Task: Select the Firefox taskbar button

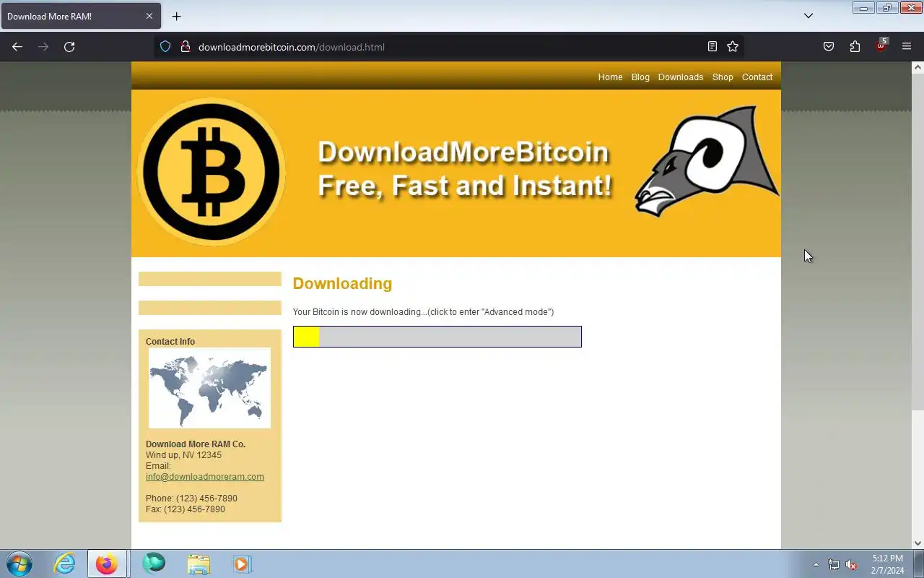Action: coord(107,564)
